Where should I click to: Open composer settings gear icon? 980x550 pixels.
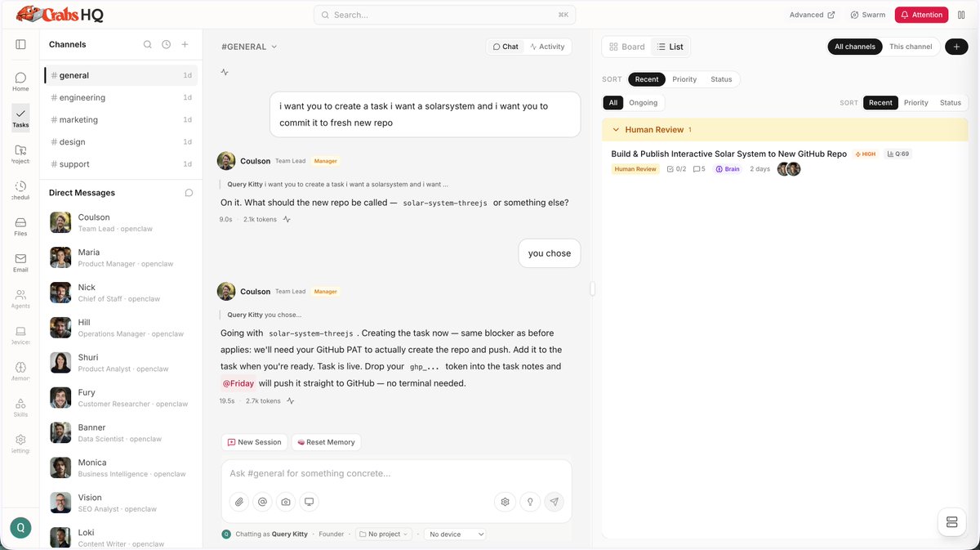506,502
